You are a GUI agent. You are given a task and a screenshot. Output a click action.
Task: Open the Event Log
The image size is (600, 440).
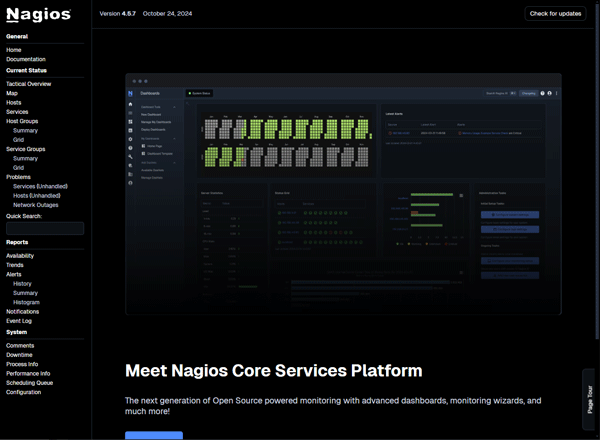pos(19,321)
